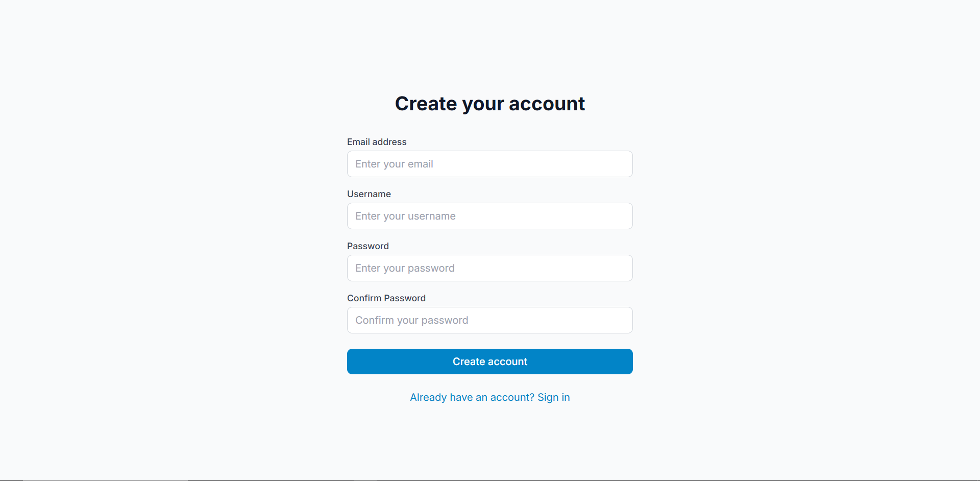The width and height of the screenshot is (980, 481).
Task: Click the "Password" field label
Action: 368,246
